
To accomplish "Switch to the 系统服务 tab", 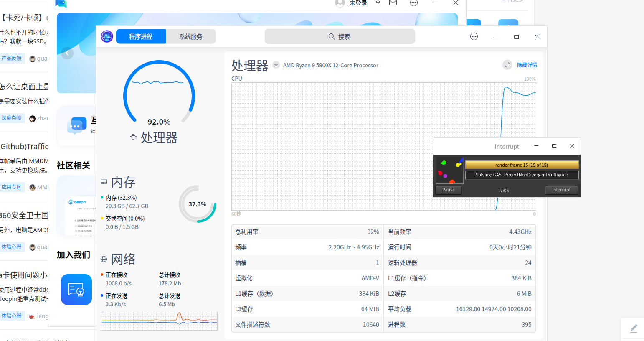I will coord(191,37).
